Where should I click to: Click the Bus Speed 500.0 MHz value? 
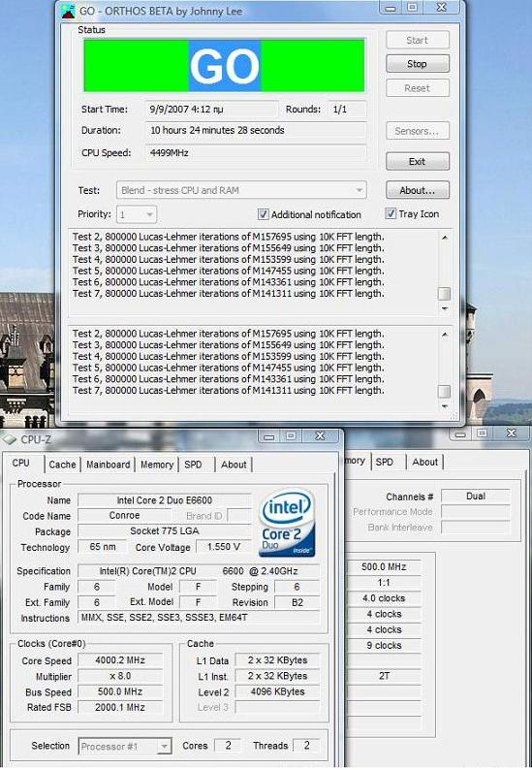coord(120,691)
